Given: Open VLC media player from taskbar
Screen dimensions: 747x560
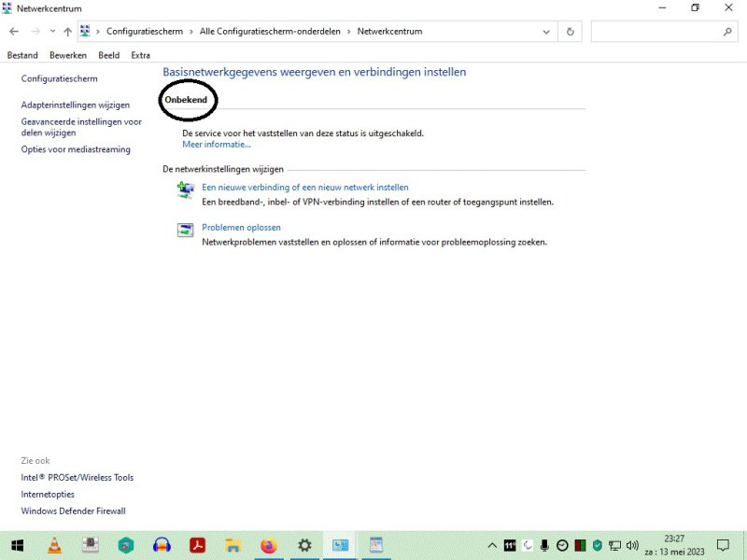Looking at the screenshot, I should pyautogui.click(x=55, y=545).
